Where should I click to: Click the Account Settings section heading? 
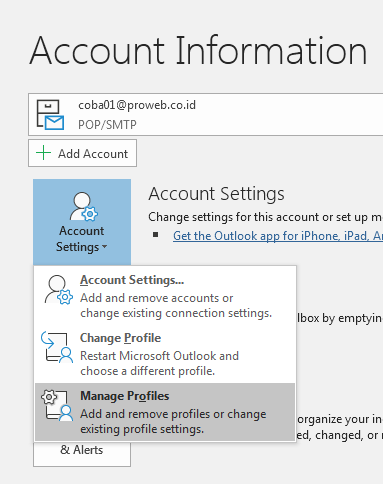click(x=217, y=194)
